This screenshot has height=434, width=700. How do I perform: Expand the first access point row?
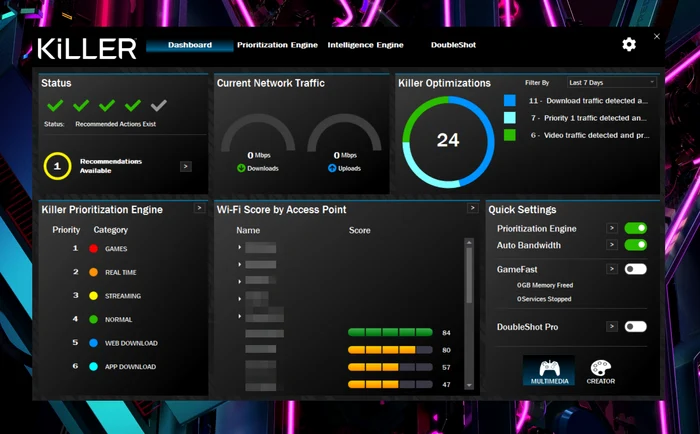240,247
